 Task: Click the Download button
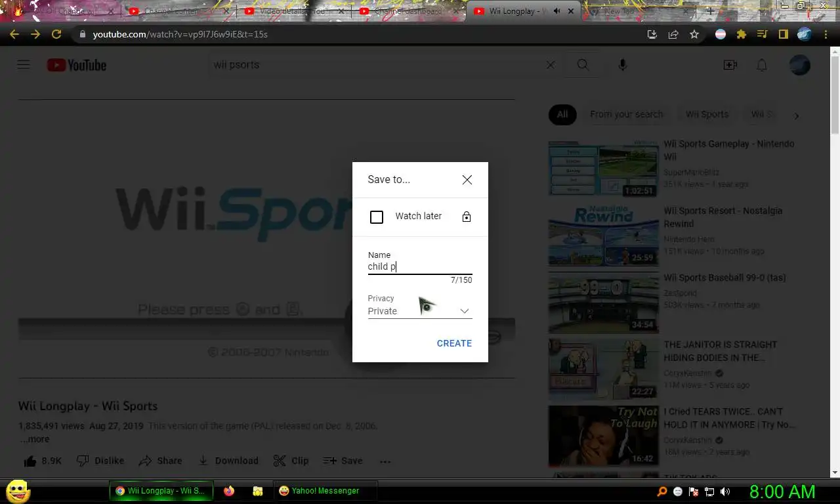[x=228, y=461]
